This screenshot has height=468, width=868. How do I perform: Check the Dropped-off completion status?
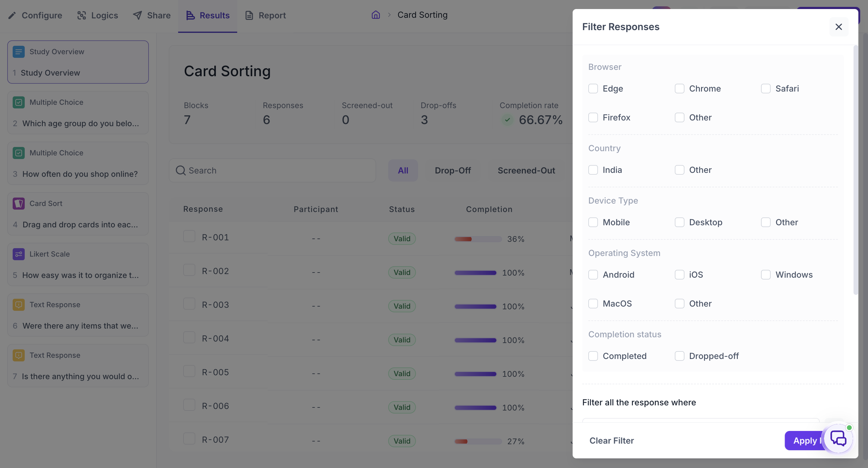679,356
